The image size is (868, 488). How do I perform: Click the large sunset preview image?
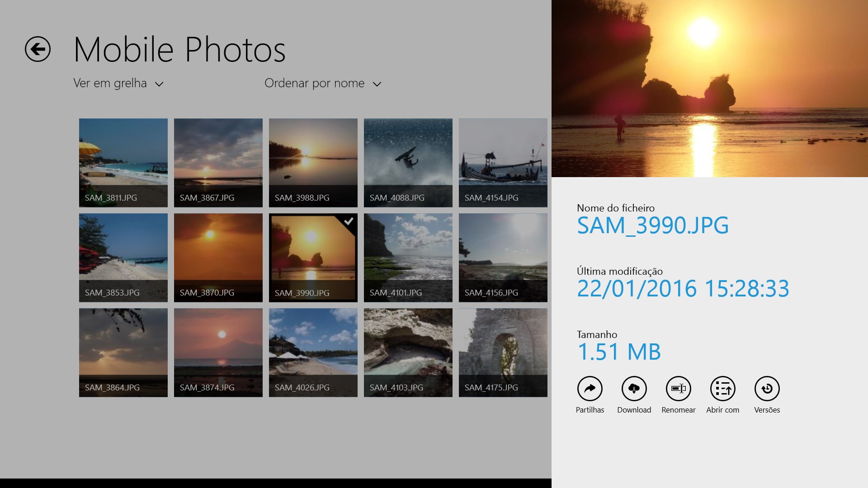[x=710, y=88]
